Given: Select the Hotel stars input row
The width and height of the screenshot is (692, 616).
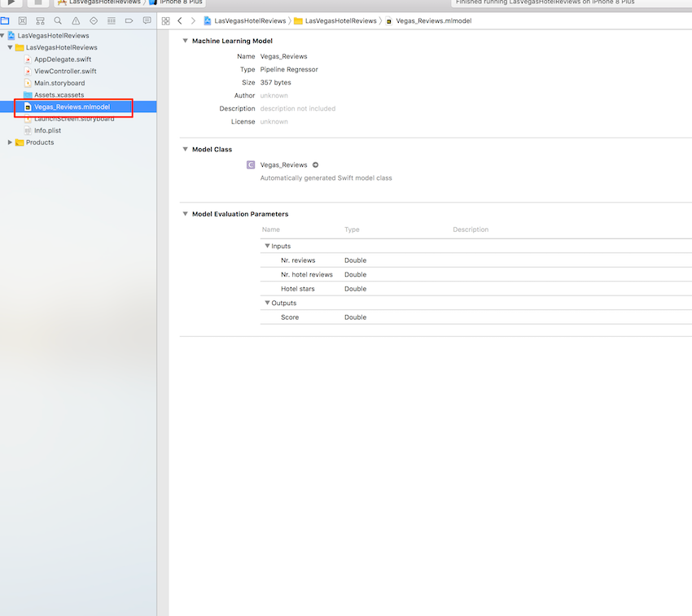Looking at the screenshot, I should tap(475, 289).
